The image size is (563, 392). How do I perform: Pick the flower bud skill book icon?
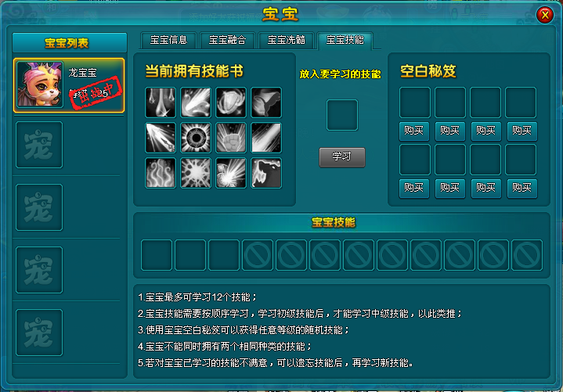pos(266,102)
